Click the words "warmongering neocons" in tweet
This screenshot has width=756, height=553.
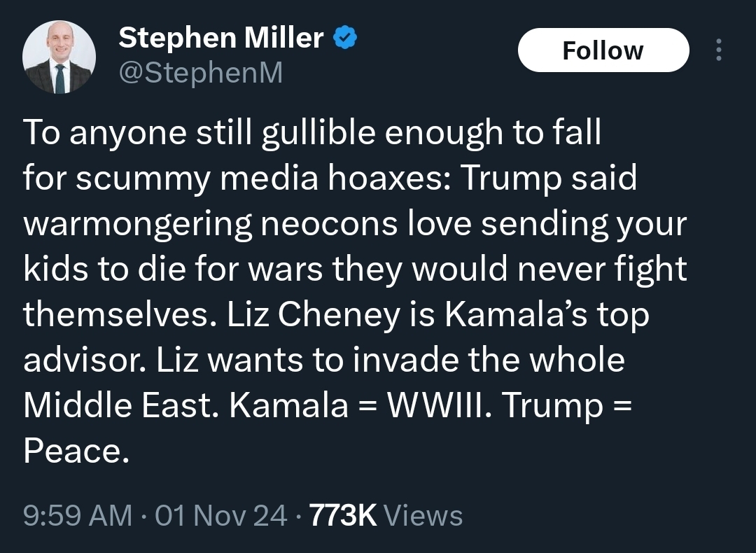[x=199, y=224]
